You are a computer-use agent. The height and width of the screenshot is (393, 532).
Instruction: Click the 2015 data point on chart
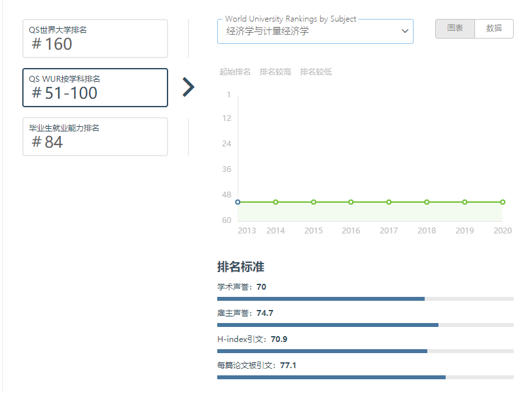click(313, 202)
